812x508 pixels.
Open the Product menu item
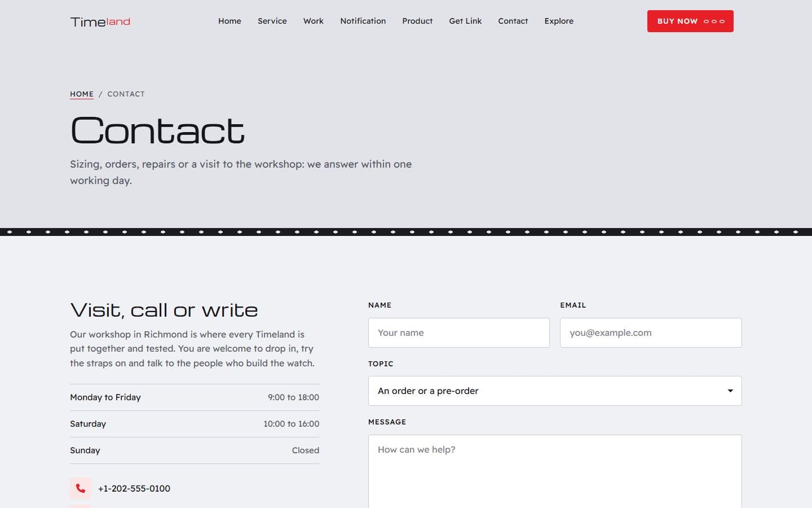[417, 21]
